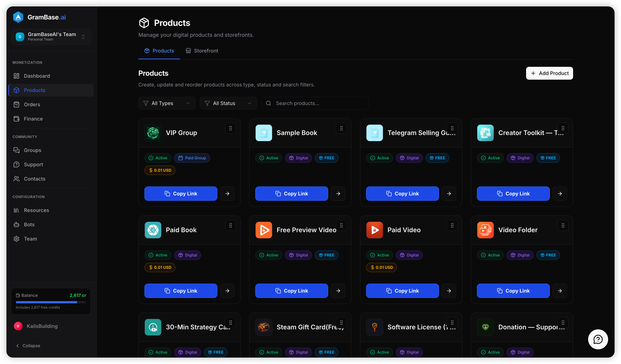Image resolution: width=621 pixels, height=364 pixels.
Task: Open Groups in the sidebar
Action: point(51,150)
